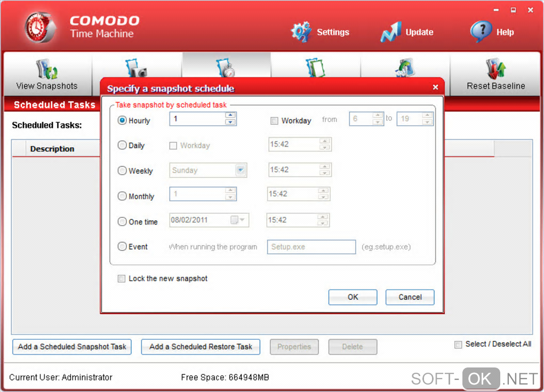This screenshot has width=544, height=392.
Task: Select the One time radio option
Action: pos(122,222)
